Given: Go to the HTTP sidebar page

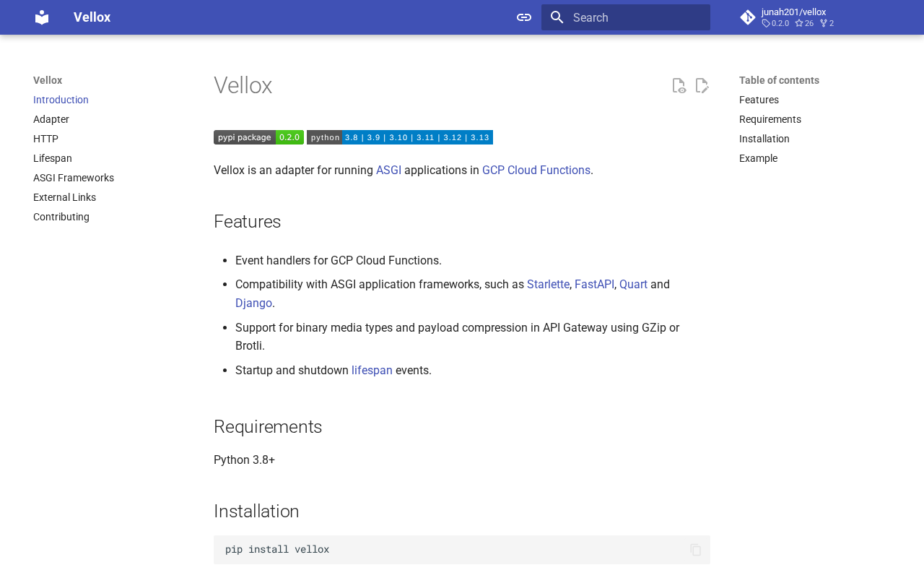Looking at the screenshot, I should click(45, 139).
